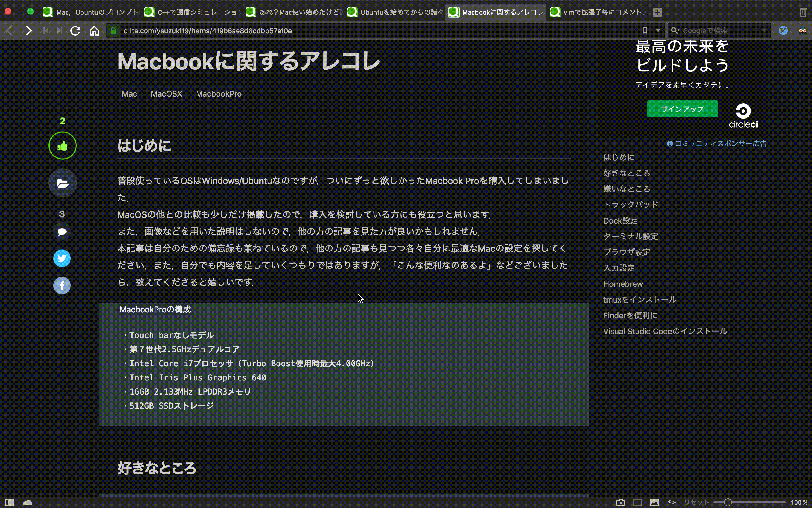This screenshot has height=508, width=812.
Task: Open the comments speech bubble icon
Action: tap(62, 231)
